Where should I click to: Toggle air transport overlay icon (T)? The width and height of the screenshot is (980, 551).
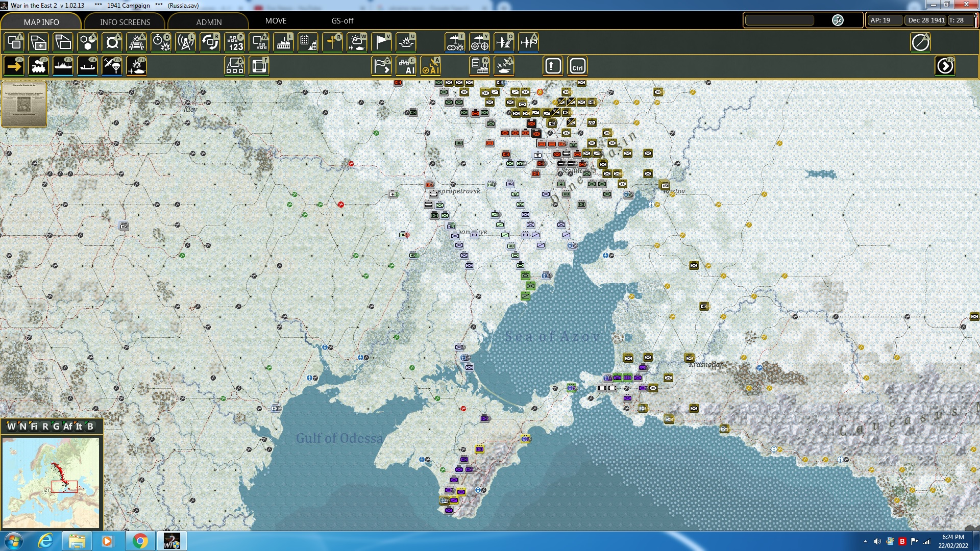(455, 42)
